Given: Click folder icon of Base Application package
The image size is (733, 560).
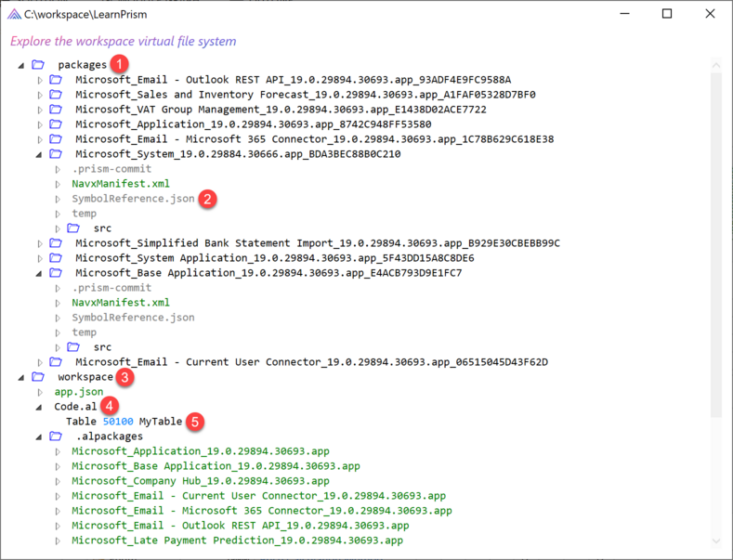Looking at the screenshot, I should [56, 272].
